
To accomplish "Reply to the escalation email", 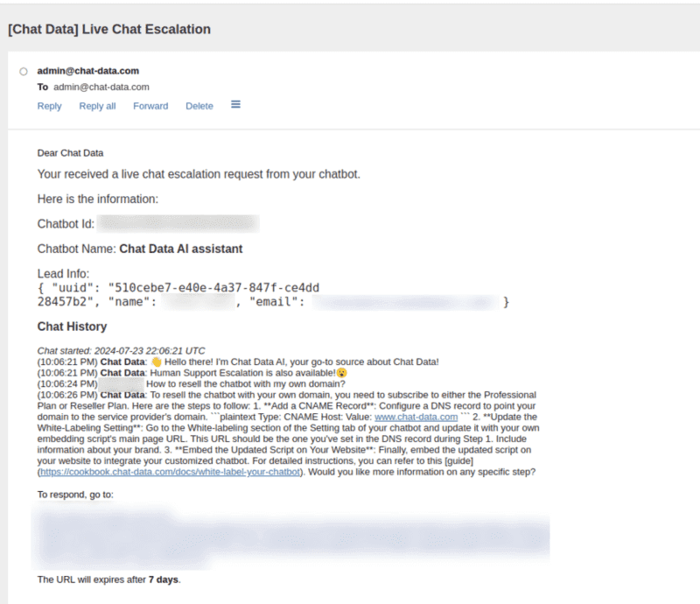I will (49, 105).
